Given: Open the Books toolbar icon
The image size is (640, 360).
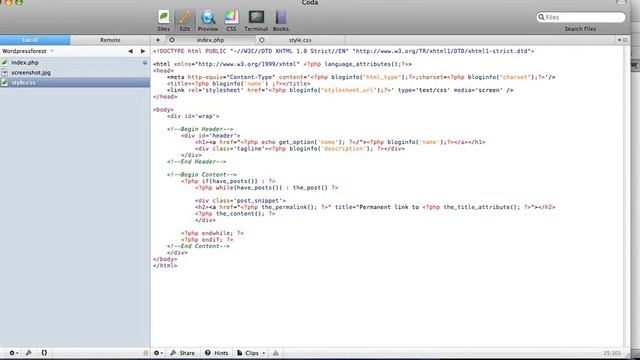Looking at the screenshot, I should pyautogui.click(x=280, y=21).
